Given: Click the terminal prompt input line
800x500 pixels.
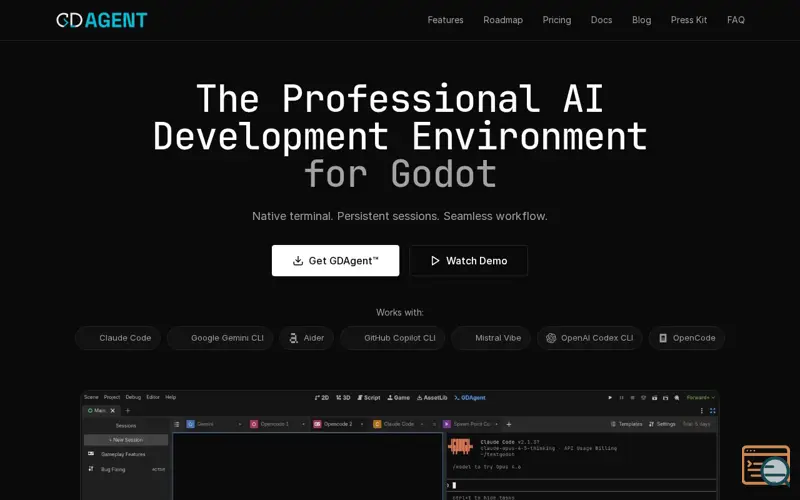Looking at the screenshot, I should coord(582,485).
